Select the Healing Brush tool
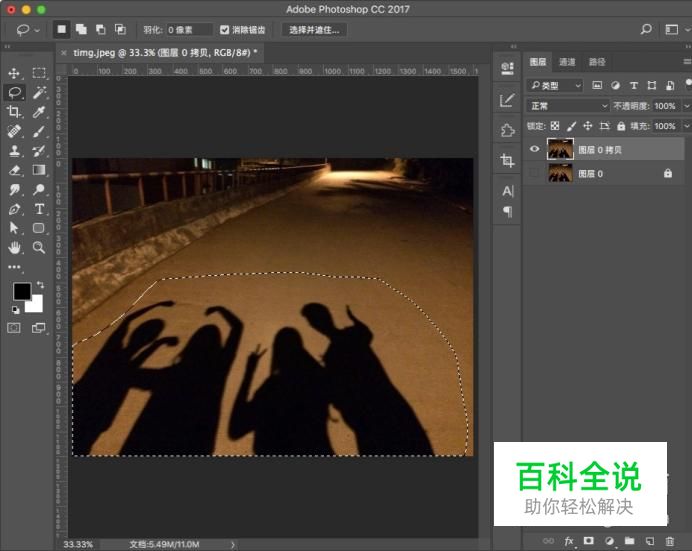The width and height of the screenshot is (692, 551). click(14, 131)
